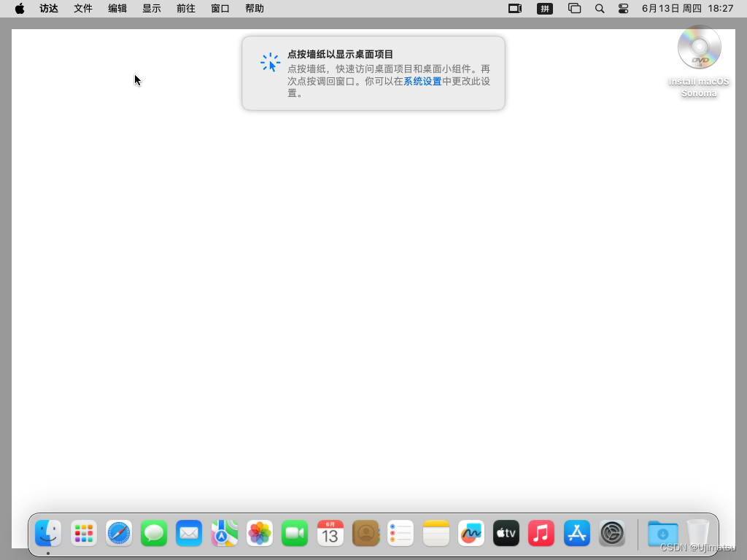Open Stage Manager menu bar icon
Screen dimensions: 747x560
pos(575,9)
